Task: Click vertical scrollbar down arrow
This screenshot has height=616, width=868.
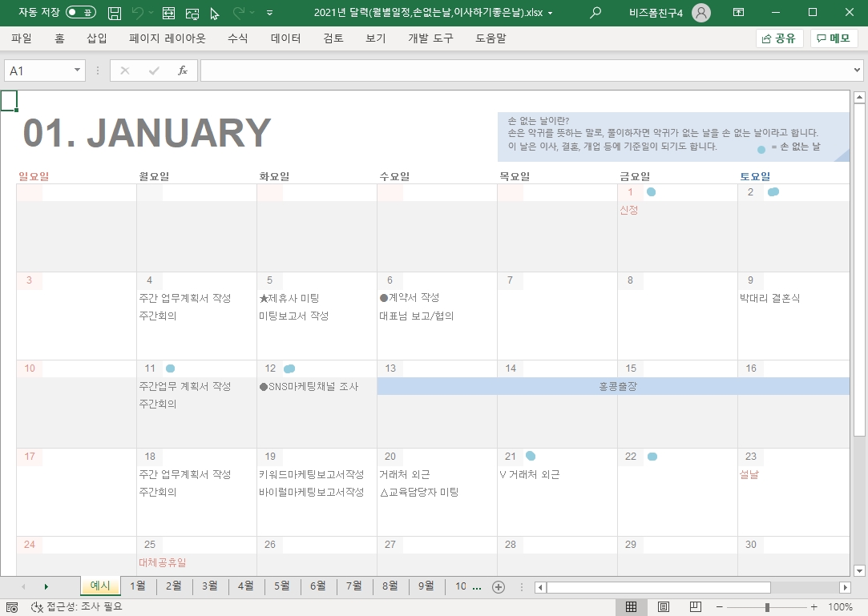Action: (859, 570)
